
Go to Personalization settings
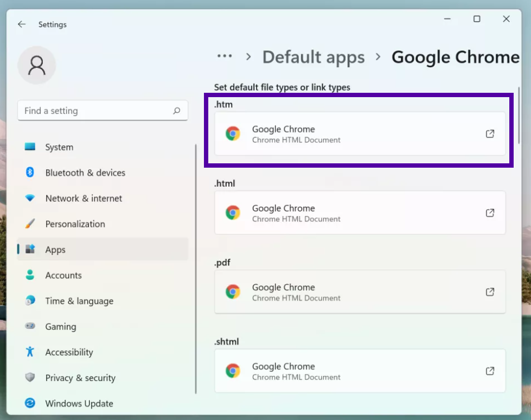tap(103, 224)
